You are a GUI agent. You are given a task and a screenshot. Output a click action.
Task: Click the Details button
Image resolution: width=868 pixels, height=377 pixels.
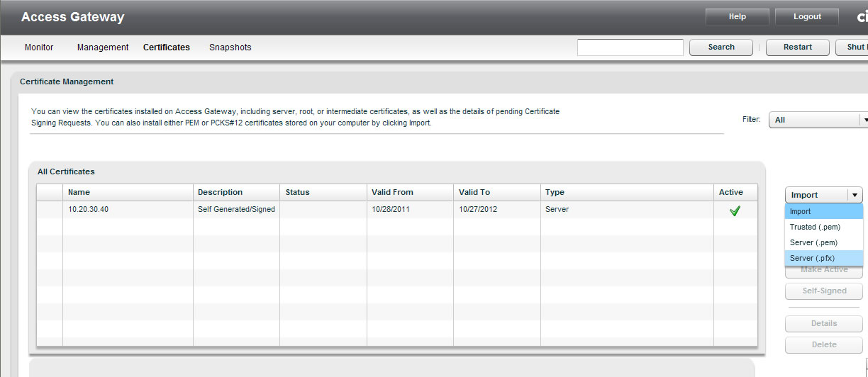(824, 324)
